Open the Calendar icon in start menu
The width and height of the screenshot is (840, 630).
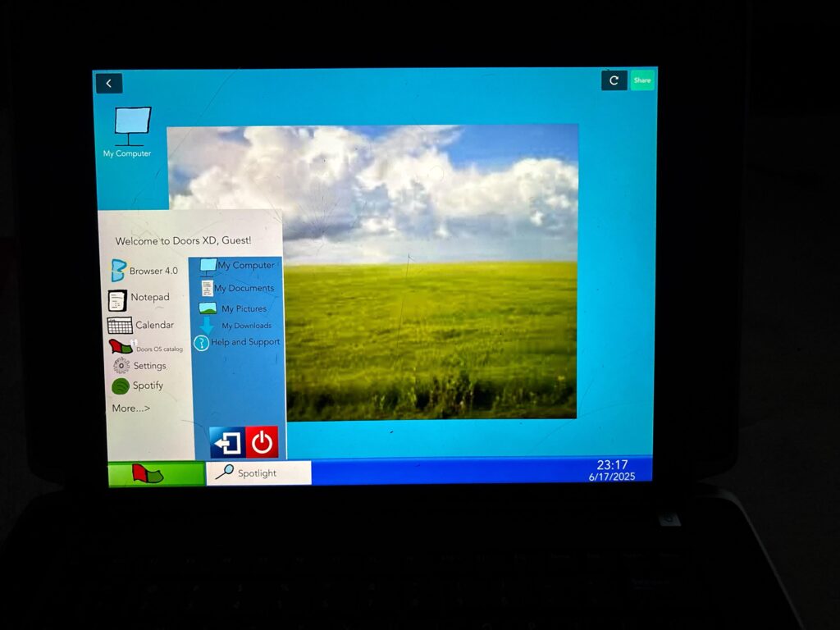pos(120,325)
